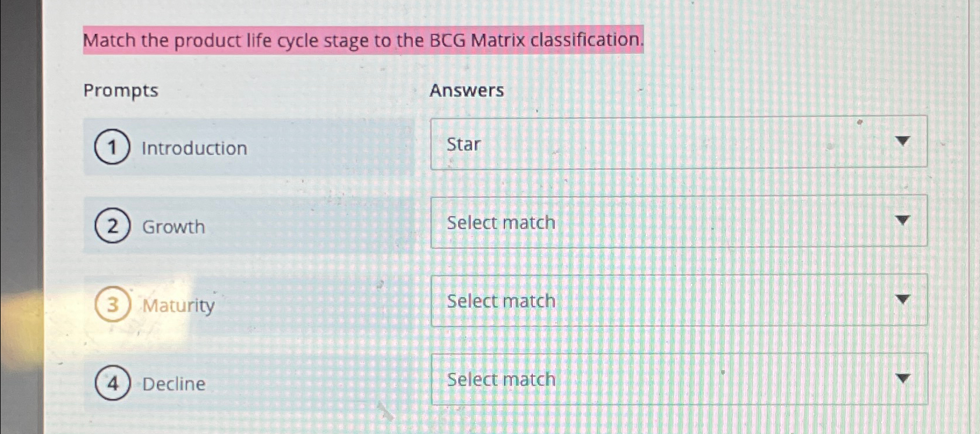Click the highlighted question text
The width and height of the screenshot is (980, 434).
[363, 40]
